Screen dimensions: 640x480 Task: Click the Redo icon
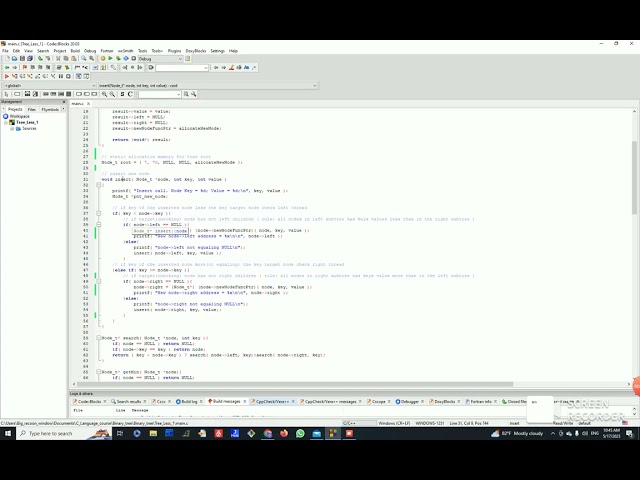pos(48,59)
